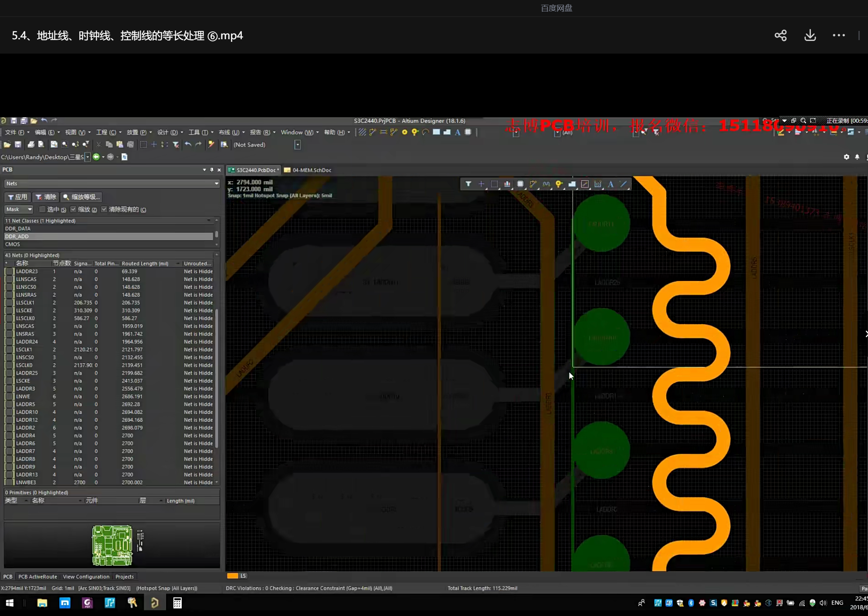Select place polygon pour tool in the active bar
Image resolution: width=868 pixels, height=616 pixels.
(572, 184)
